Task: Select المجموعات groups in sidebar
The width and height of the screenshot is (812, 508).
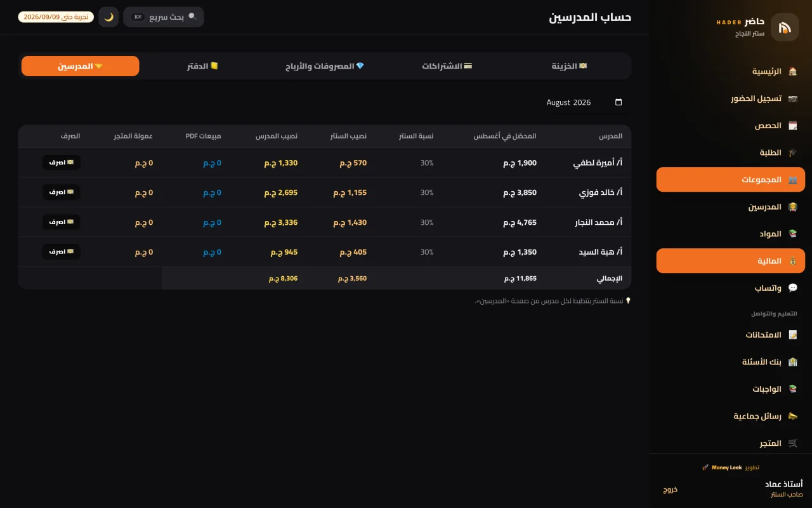Action: click(x=731, y=180)
